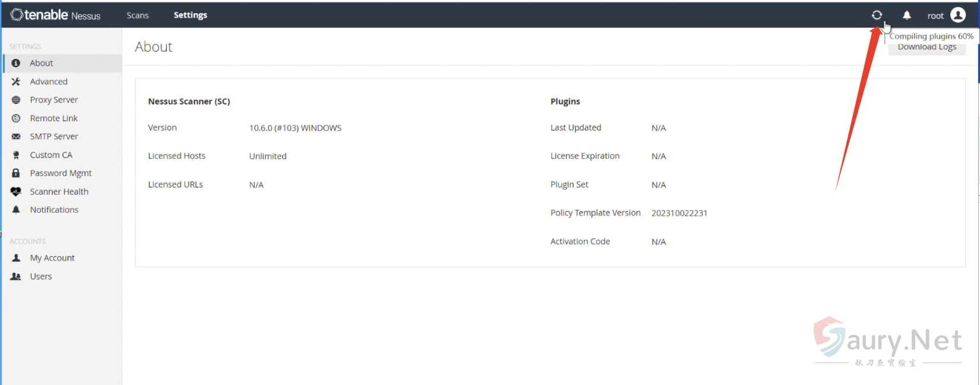
Task: Click the Proxy Server globe icon
Action: tap(16, 100)
